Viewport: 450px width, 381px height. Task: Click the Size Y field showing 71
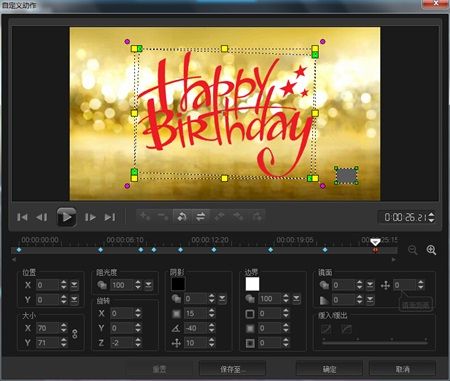48,342
